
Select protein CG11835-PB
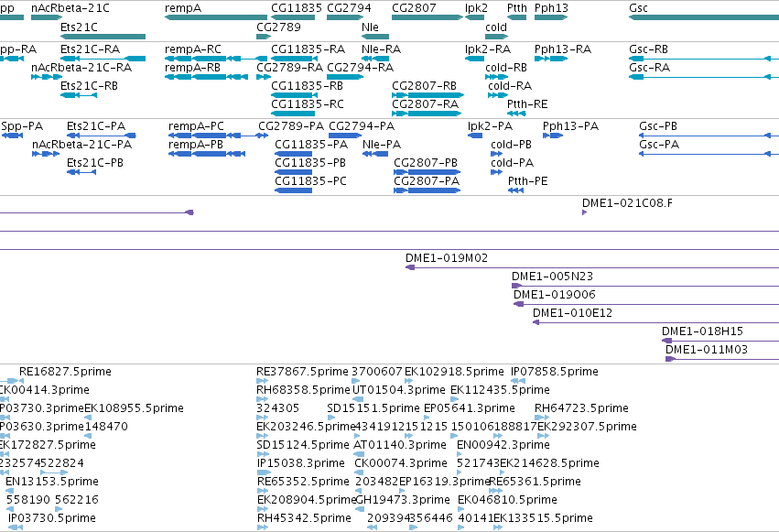click(x=310, y=162)
